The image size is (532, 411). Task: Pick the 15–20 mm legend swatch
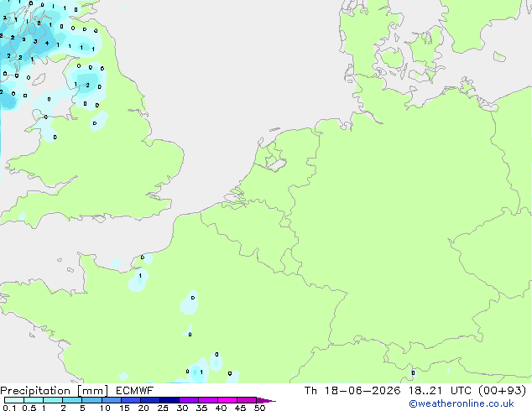131,400
